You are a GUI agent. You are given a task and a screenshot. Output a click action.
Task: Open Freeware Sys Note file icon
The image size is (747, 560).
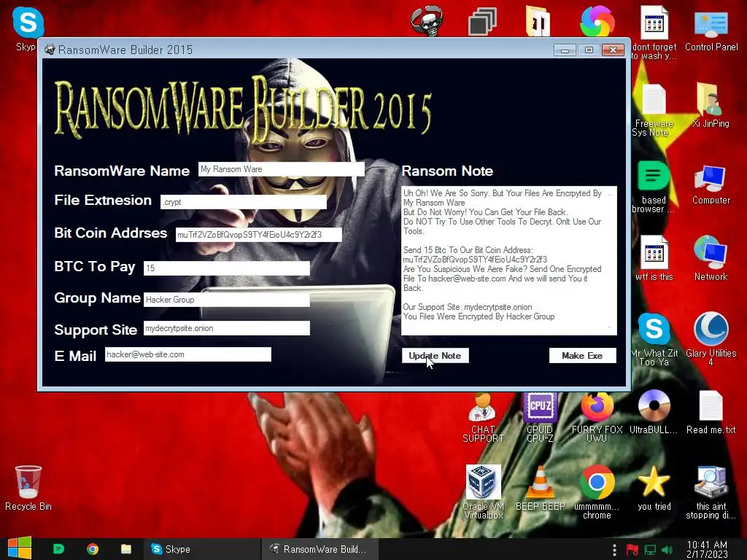pyautogui.click(x=654, y=109)
